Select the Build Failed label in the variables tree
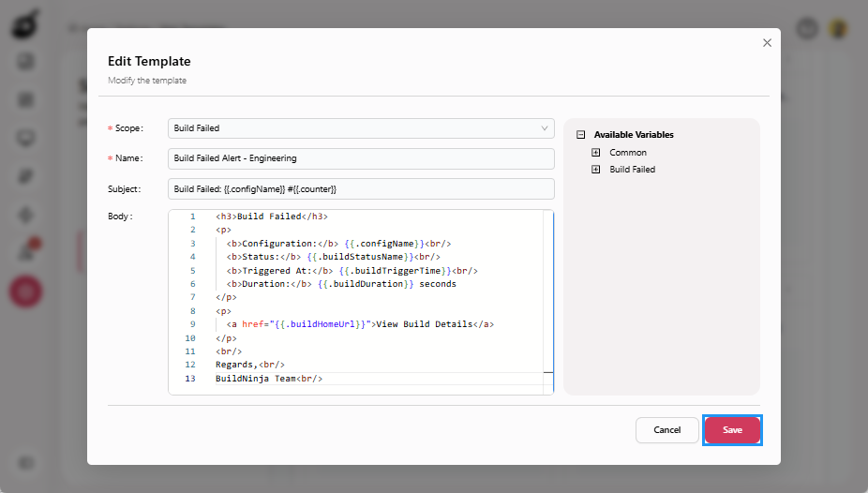868x493 pixels. pyautogui.click(x=632, y=170)
